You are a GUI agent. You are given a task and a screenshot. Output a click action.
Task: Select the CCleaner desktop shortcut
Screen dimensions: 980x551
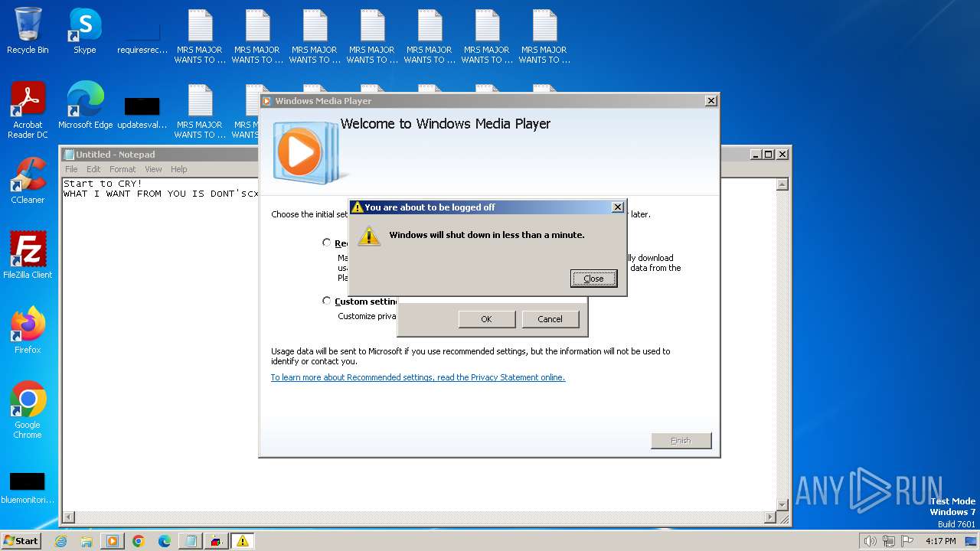28,181
